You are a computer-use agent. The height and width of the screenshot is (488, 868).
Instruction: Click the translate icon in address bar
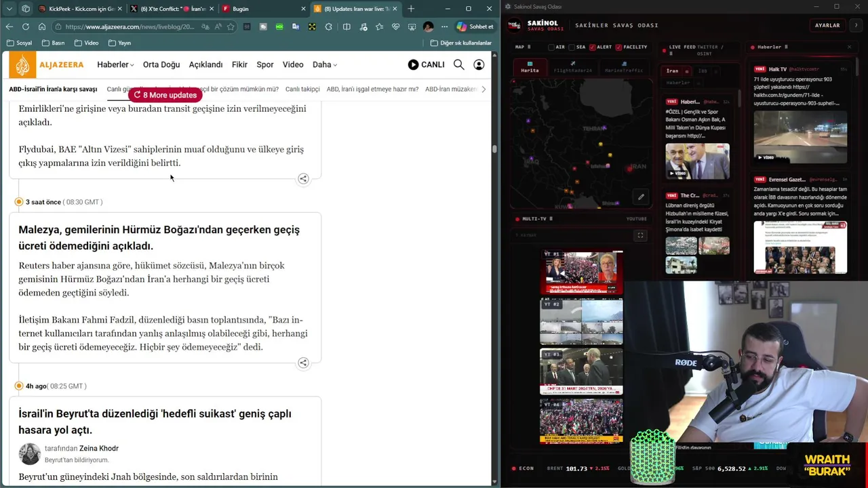point(205,26)
